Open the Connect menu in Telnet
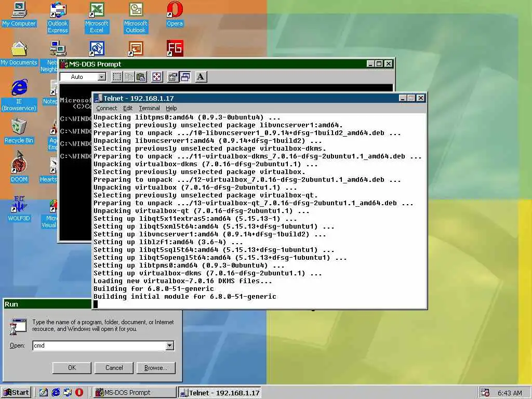The height and width of the screenshot is (399, 532). tap(107, 108)
